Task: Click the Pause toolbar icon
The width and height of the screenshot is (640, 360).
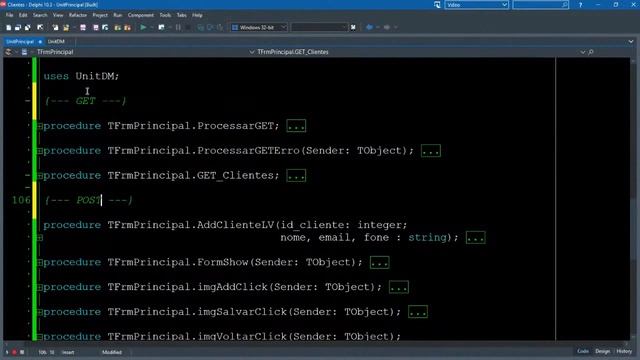Action: click(178, 27)
